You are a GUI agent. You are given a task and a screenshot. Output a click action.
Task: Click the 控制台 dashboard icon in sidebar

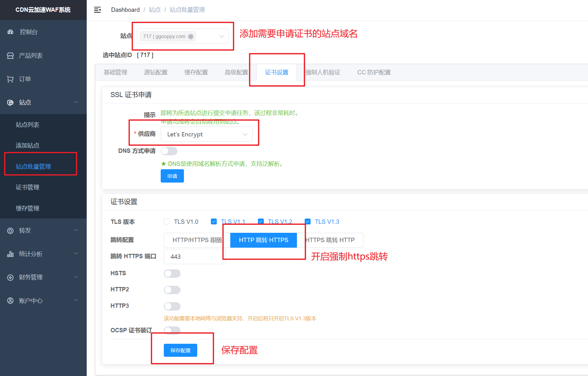pos(11,32)
